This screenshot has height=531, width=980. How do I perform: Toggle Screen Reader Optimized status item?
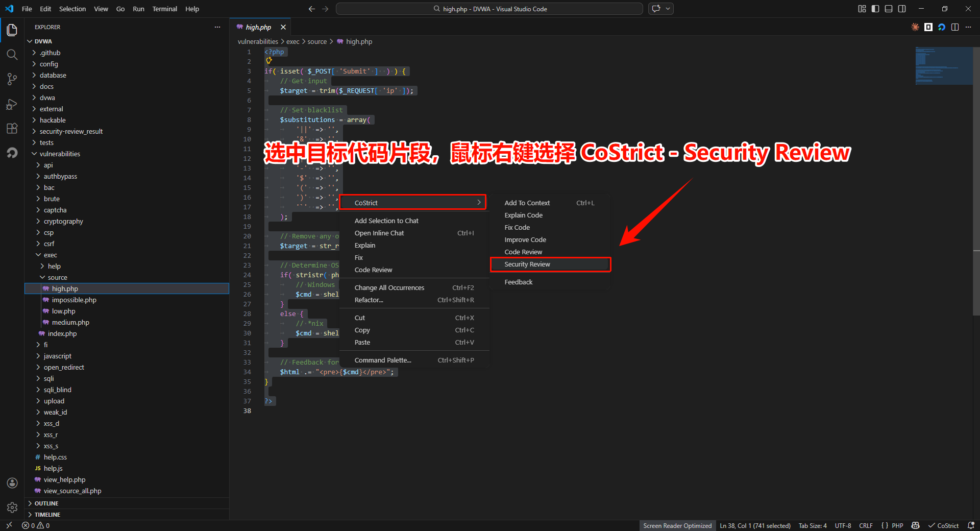click(x=677, y=525)
